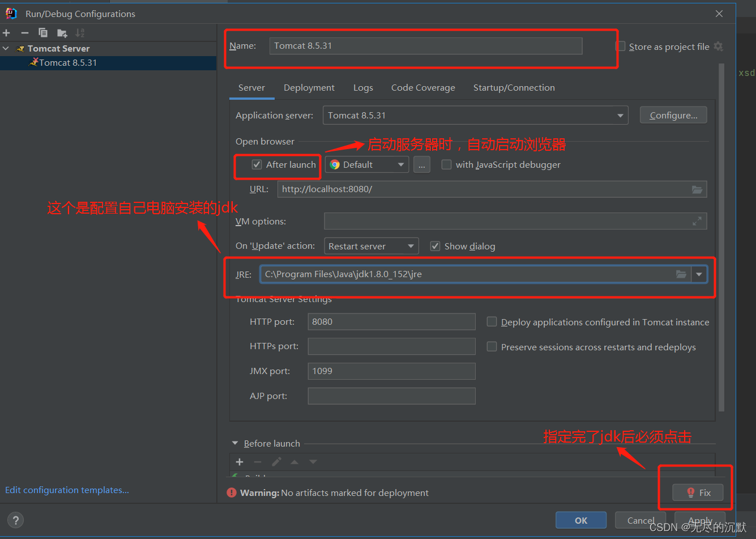Confirm with the OK button

[581, 520]
